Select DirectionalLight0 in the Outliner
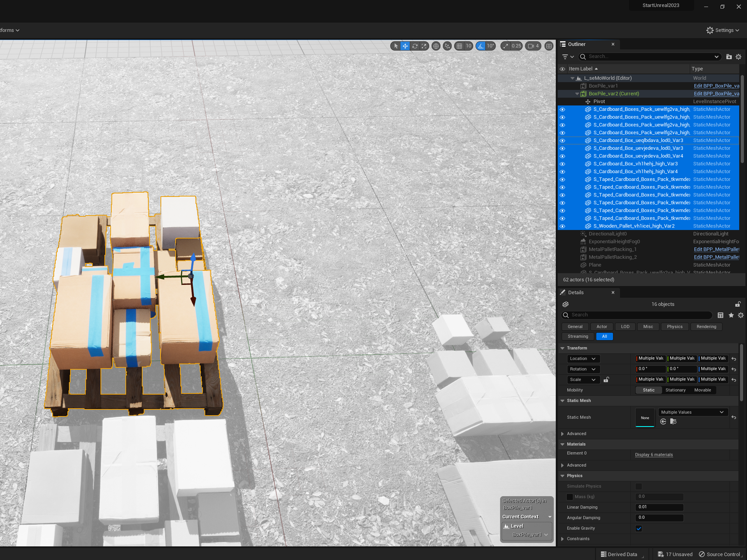Screen dimensions: 747x560 click(x=608, y=234)
